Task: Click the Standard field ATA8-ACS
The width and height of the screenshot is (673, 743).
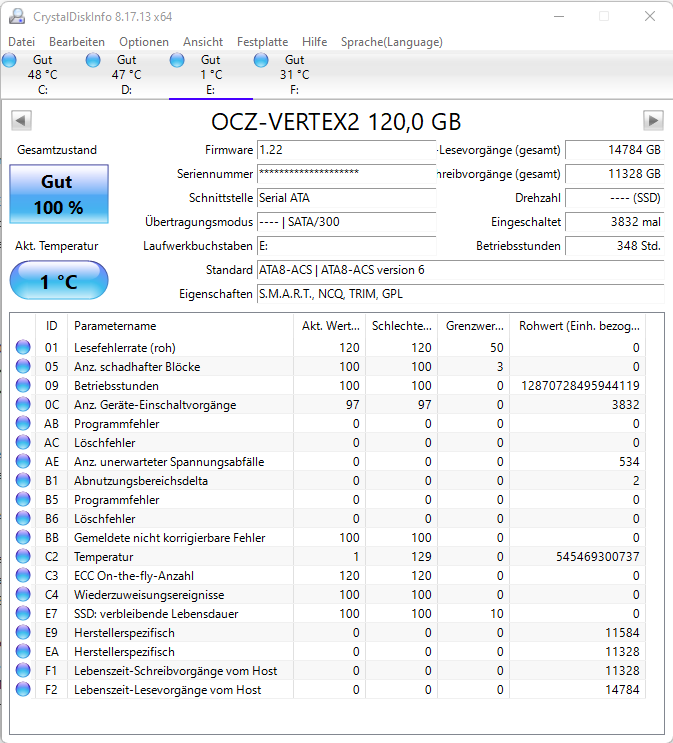Action: [461, 270]
